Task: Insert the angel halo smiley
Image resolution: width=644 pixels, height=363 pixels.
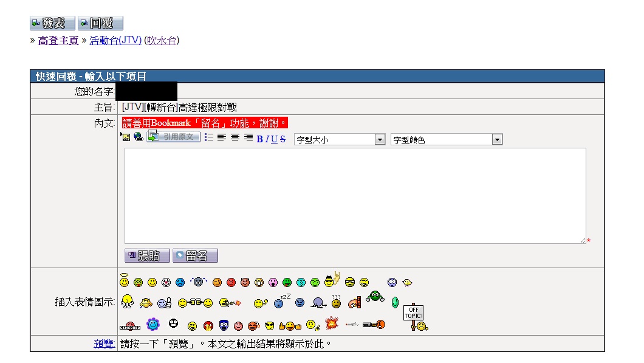Action: coord(125,281)
